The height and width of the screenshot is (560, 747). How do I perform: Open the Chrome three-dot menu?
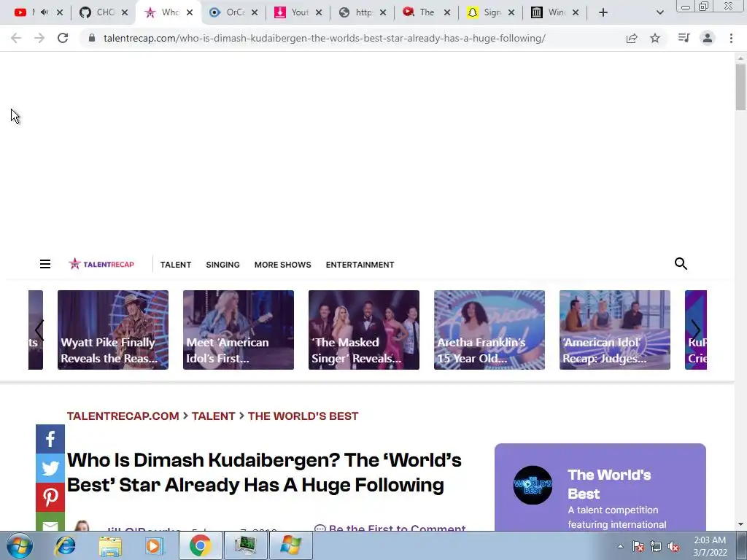(731, 38)
